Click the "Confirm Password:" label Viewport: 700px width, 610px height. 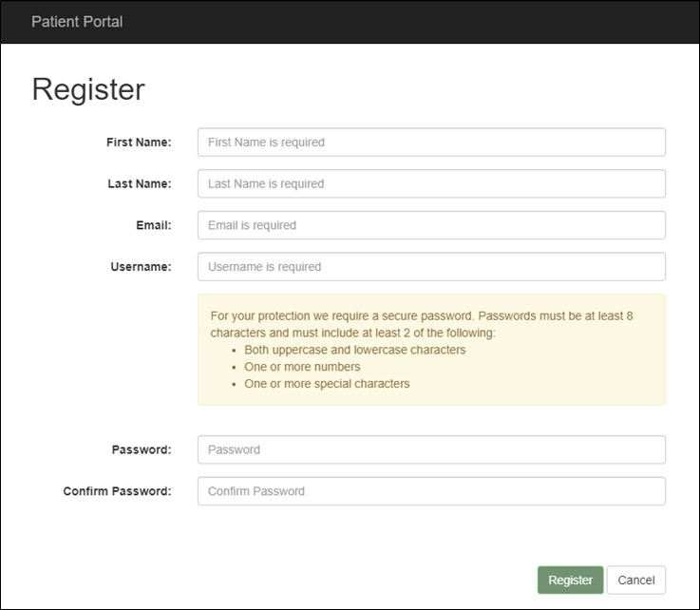(x=117, y=491)
